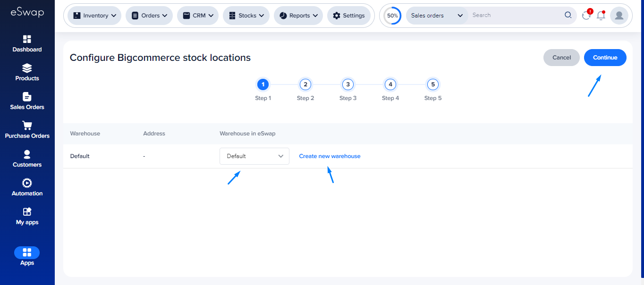Click the 50% progress circle indicator
Screen dimensions: 644x285
point(392,16)
